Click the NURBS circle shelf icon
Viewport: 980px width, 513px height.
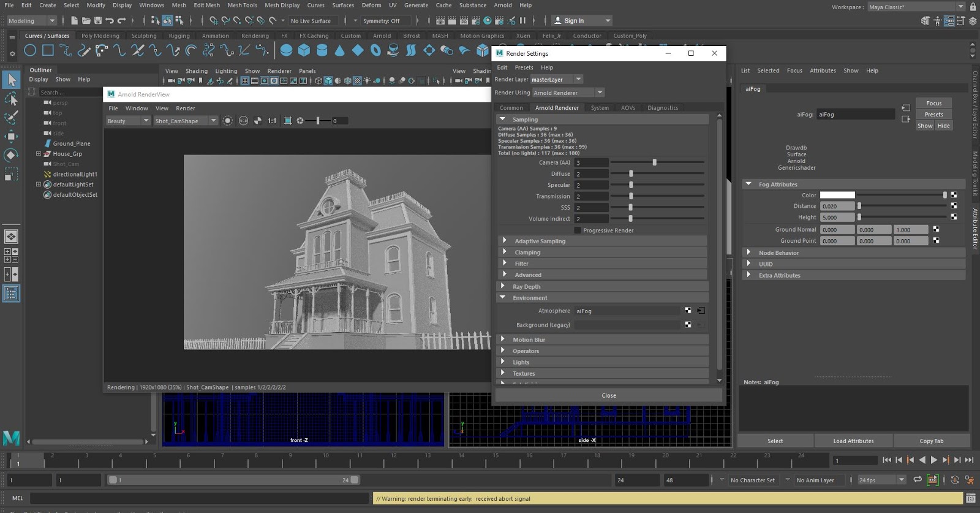pos(30,50)
